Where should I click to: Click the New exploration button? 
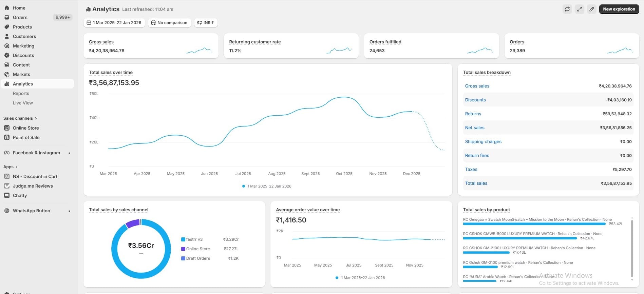(x=619, y=9)
